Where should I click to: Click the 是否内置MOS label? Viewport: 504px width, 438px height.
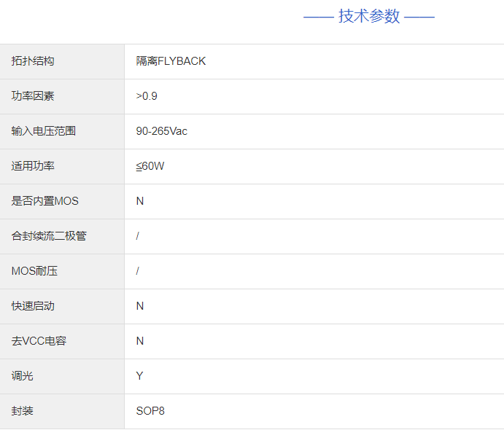(44, 201)
